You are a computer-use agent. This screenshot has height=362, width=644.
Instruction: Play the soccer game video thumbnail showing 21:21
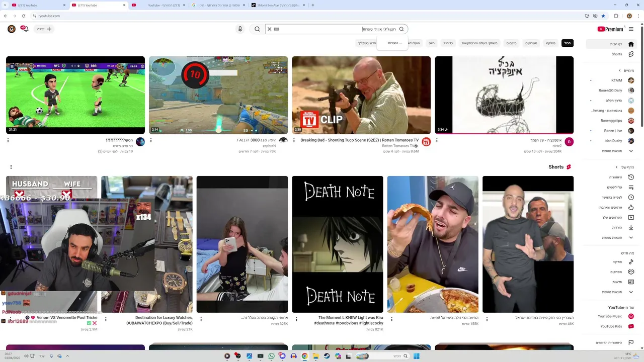(x=75, y=95)
